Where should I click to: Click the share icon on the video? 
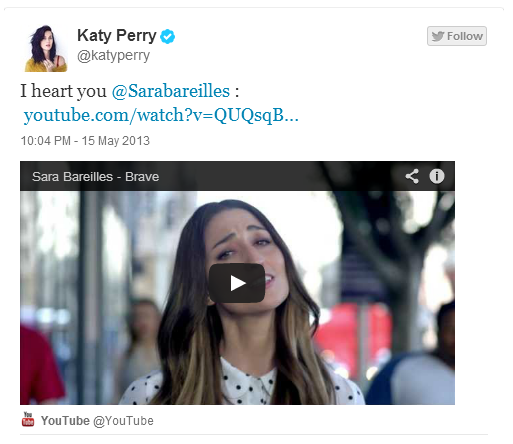(x=412, y=176)
